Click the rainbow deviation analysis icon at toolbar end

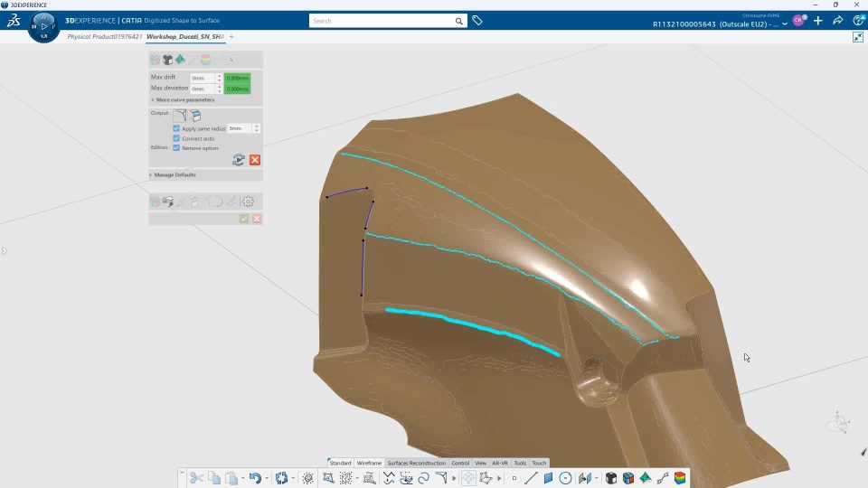tap(680, 478)
